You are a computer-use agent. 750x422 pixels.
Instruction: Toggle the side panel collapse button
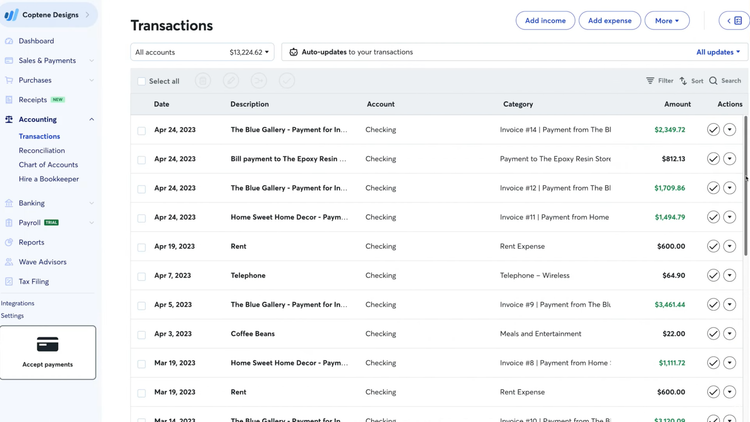734,21
